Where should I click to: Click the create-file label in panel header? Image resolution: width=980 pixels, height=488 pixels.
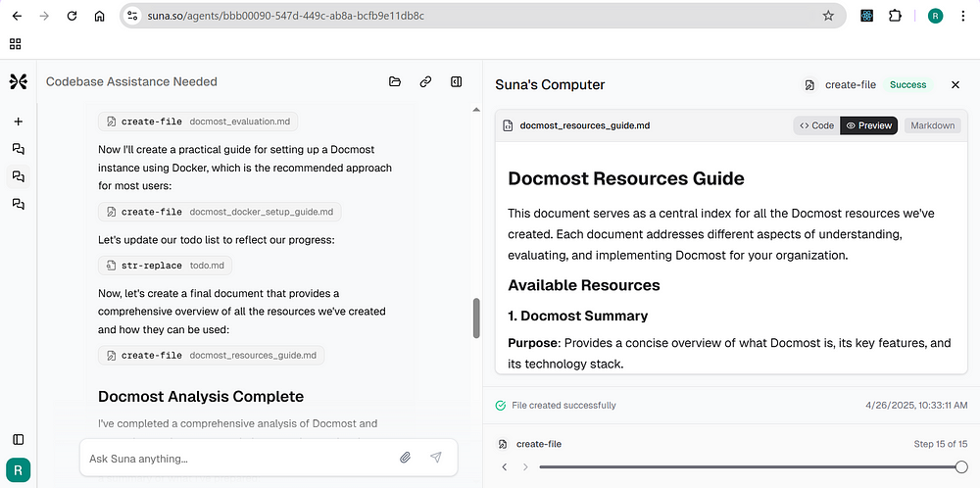click(x=851, y=85)
